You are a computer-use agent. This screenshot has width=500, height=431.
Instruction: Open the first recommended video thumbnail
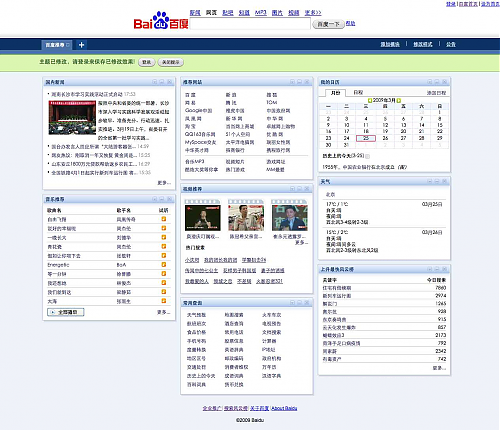[203, 218]
